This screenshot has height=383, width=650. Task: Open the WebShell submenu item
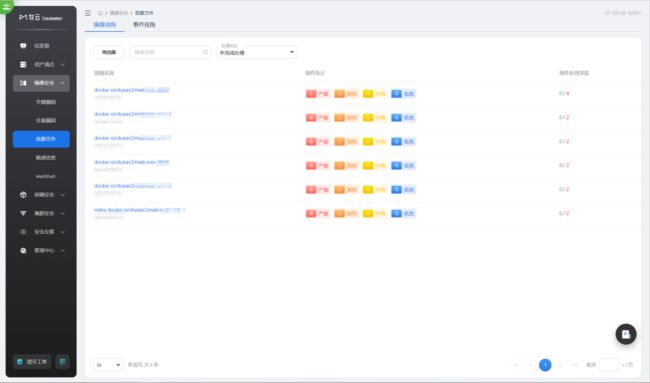pyautogui.click(x=45, y=176)
